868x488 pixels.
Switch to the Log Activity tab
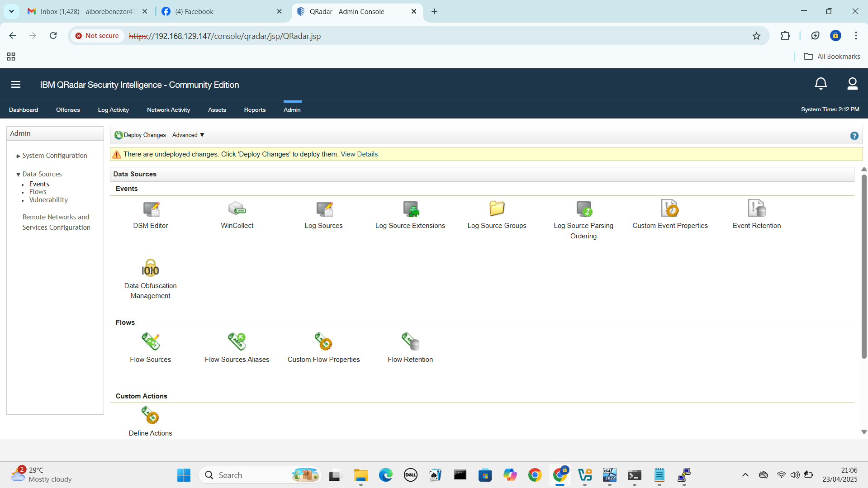[x=114, y=110]
